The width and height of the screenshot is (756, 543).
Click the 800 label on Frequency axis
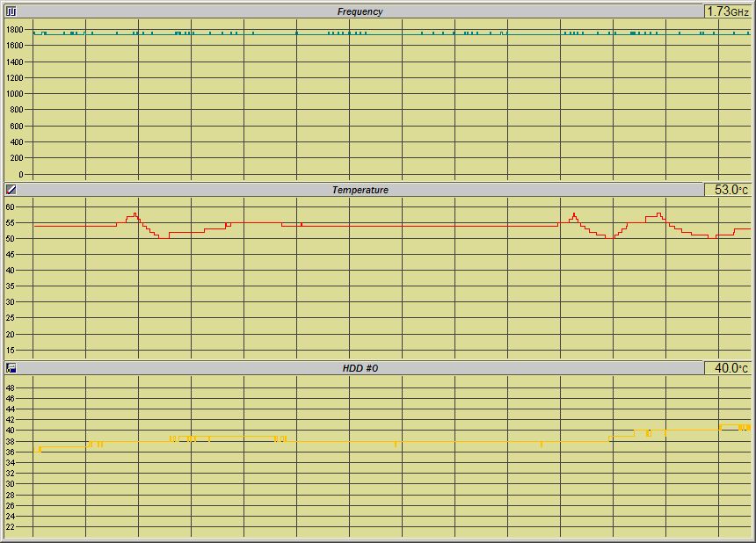tap(17, 109)
